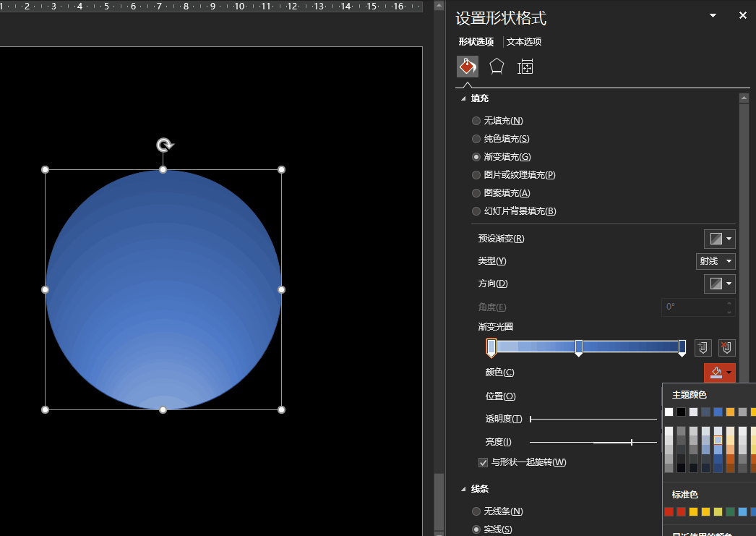The height and width of the screenshot is (536, 756).
Task: Click the 透明度(T) slider handle
Action: [x=531, y=419]
